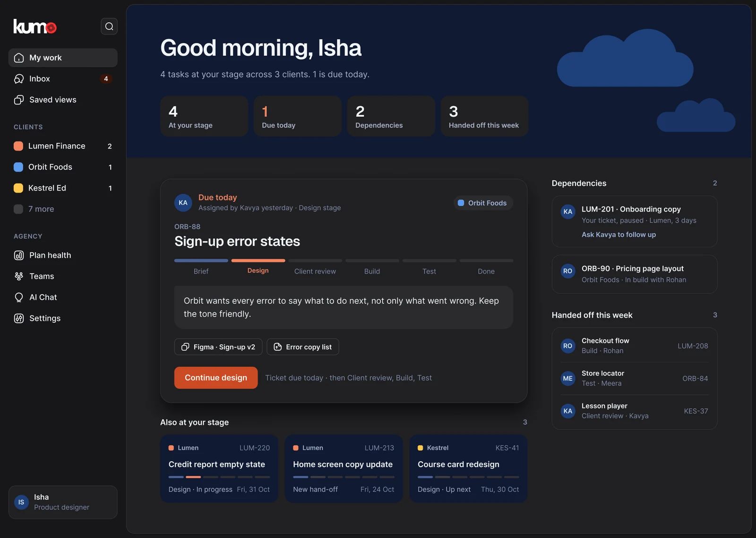
Task: Open Saved views menu item
Action: (x=63, y=100)
